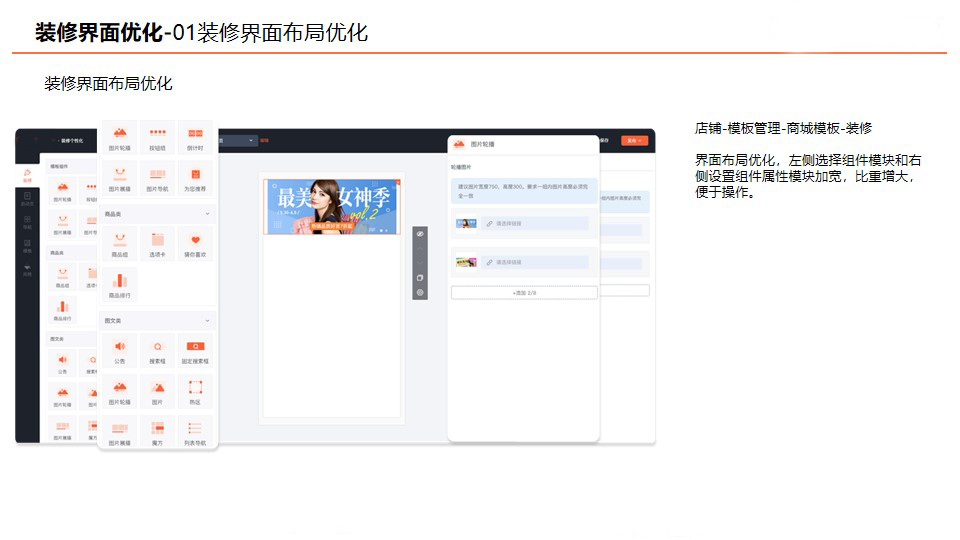Toggle visibility eye icon on canvas toolbar
This screenshot has height=540, width=960.
[x=420, y=234]
